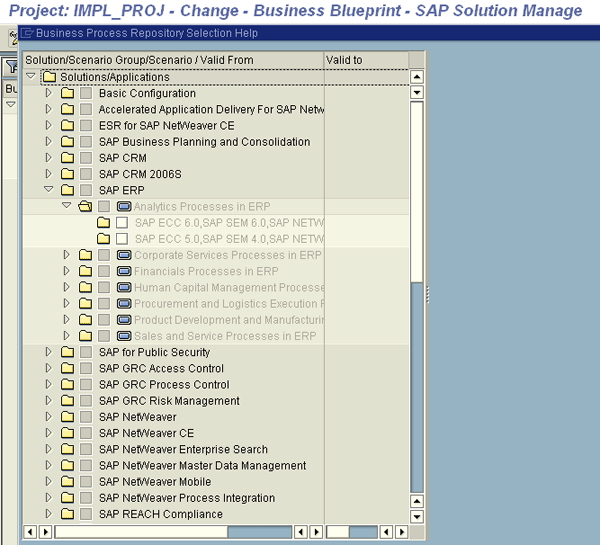The image size is (600, 545).
Task: Click the Basic Configuration folder icon
Action: [x=67, y=93]
